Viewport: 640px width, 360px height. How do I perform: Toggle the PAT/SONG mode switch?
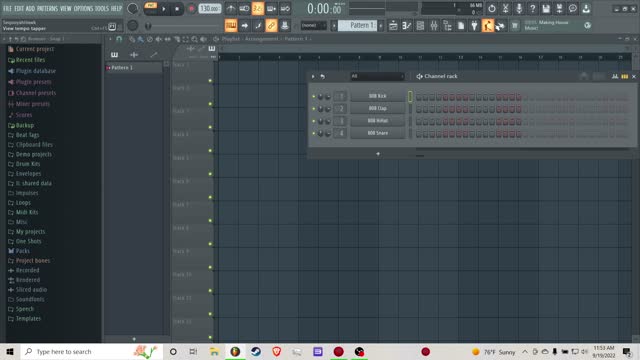point(151,8)
